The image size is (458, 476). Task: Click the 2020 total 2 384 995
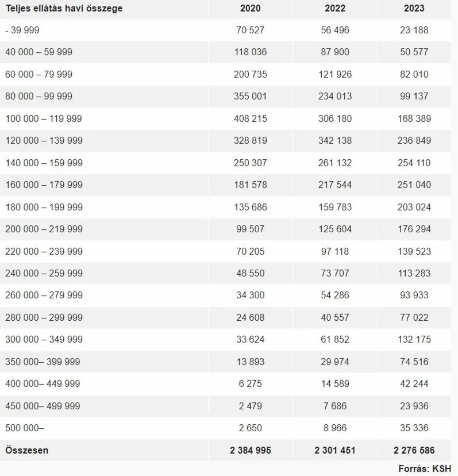coord(251,450)
